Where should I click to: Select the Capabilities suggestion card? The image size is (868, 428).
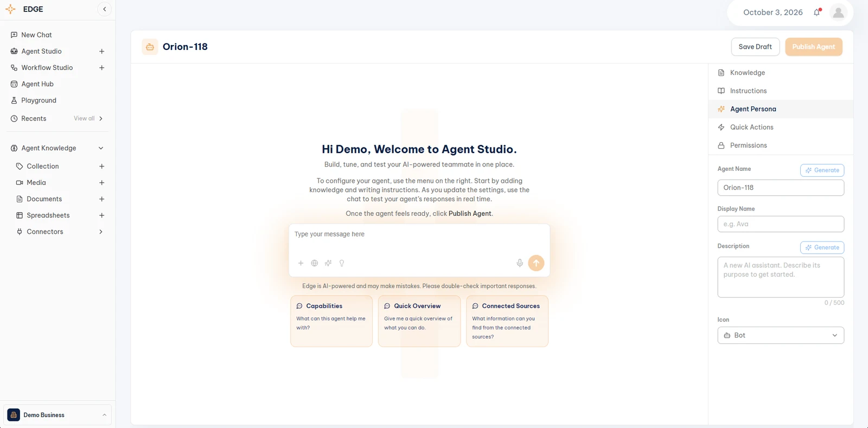[331, 321]
